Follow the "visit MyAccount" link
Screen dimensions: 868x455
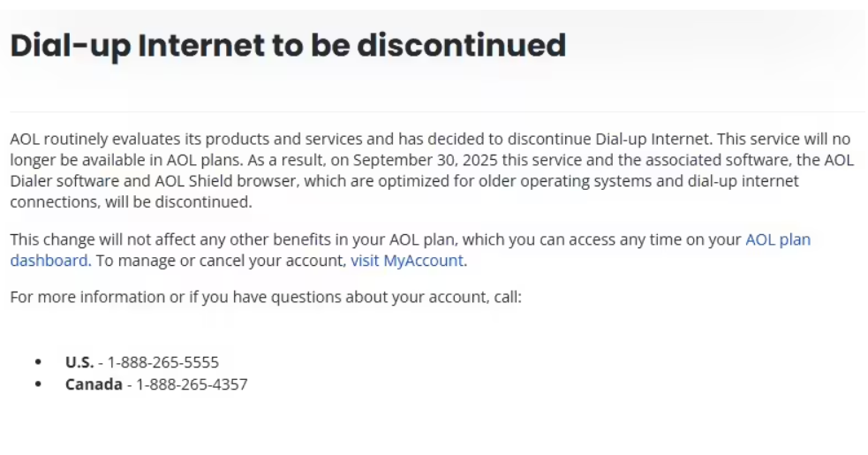pyautogui.click(x=407, y=261)
